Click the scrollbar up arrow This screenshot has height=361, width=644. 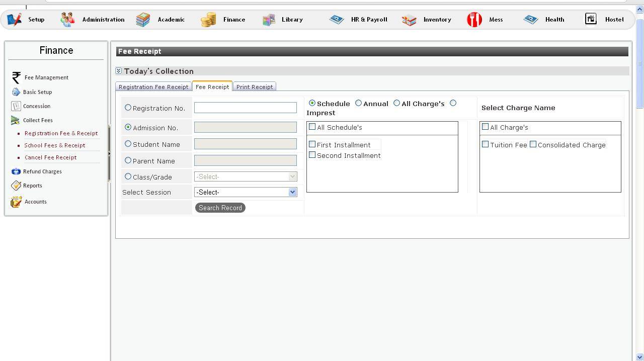[x=639, y=10]
